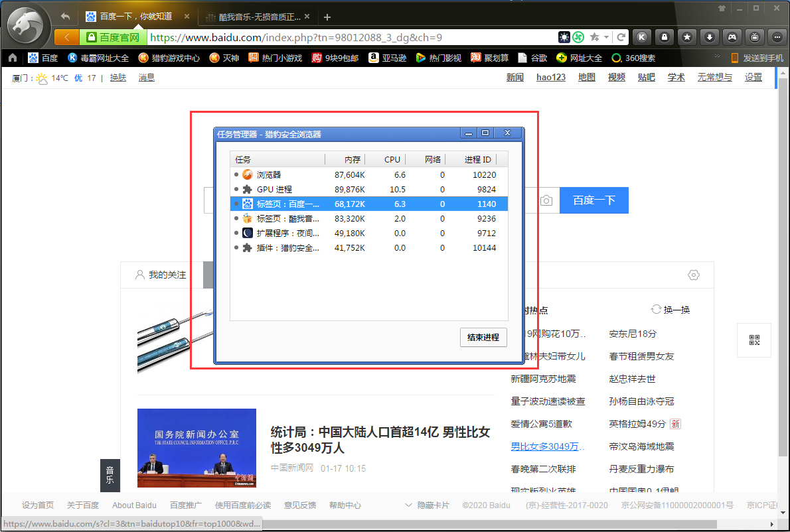Expand the 隐藏卡片 chevron in footer
The width and height of the screenshot is (790, 532).
[408, 505]
